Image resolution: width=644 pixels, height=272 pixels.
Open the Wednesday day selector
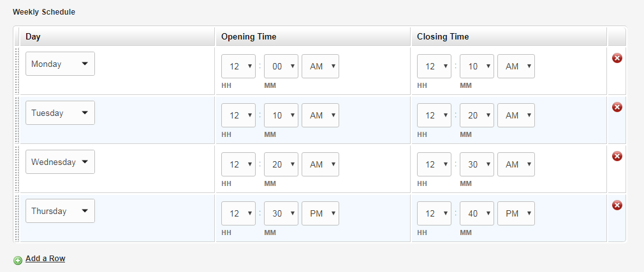point(60,162)
